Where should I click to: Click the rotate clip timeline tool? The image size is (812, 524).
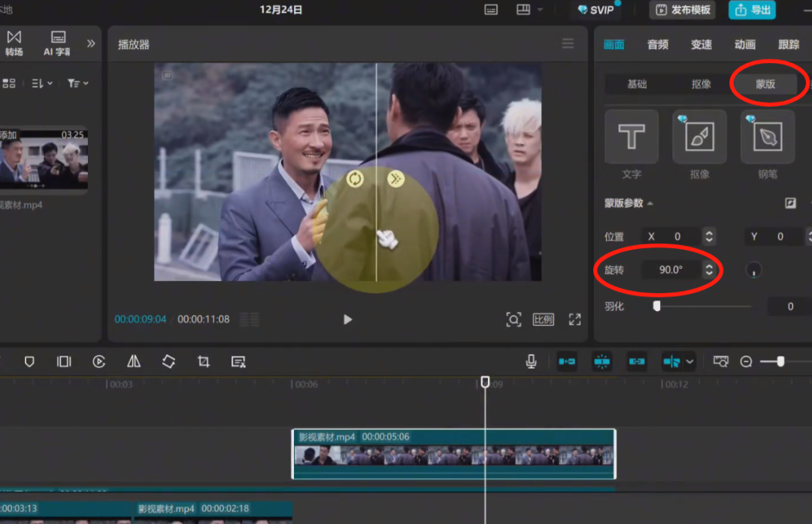[168, 362]
